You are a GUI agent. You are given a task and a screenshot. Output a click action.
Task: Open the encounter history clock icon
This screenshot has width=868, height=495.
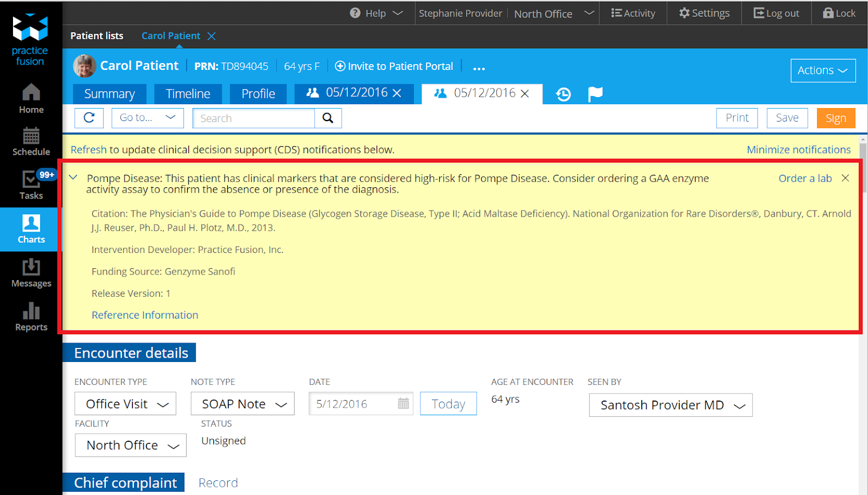564,94
